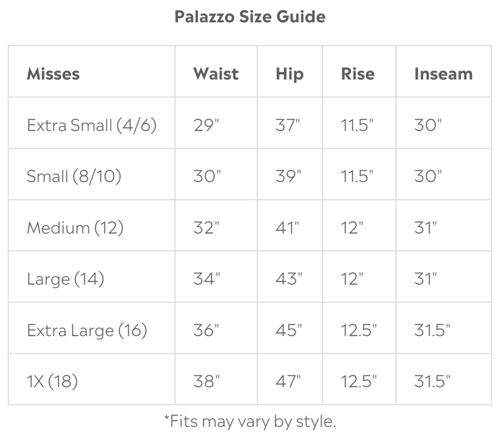Click the Large inseam value cell
Image resolution: width=504 pixels, height=443 pixels.
click(x=425, y=279)
